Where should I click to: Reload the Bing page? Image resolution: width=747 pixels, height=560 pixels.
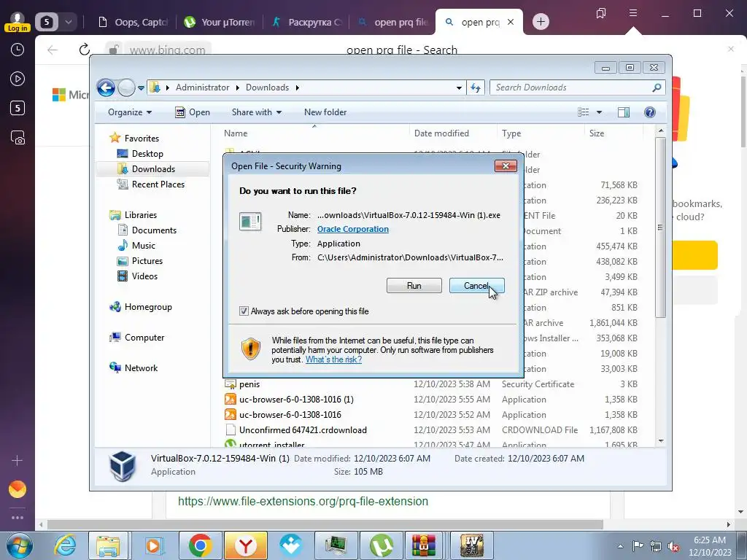click(x=85, y=50)
